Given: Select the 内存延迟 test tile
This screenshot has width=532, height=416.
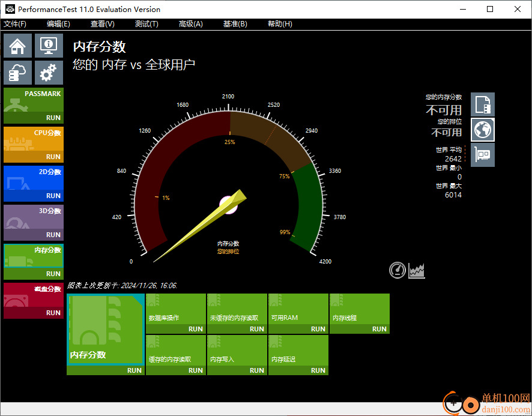Looking at the screenshot, I should [298, 351].
